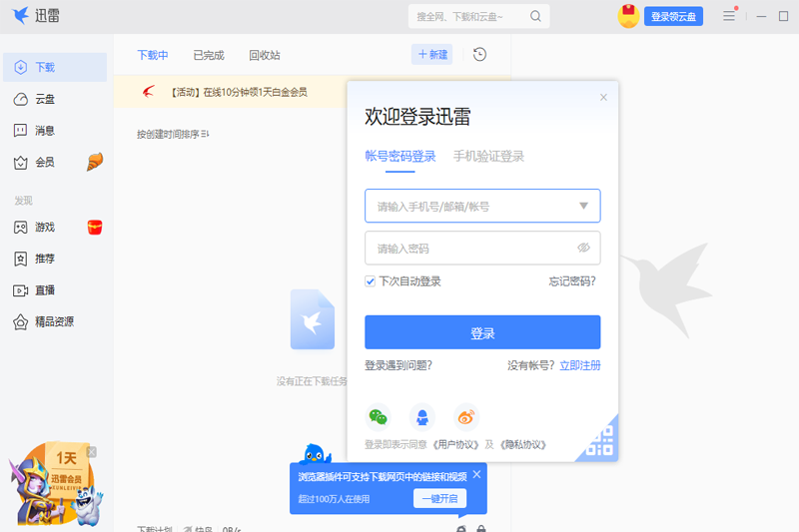This screenshot has width=799, height=532.
Task: Open the hamburger main menu
Action: click(x=729, y=16)
